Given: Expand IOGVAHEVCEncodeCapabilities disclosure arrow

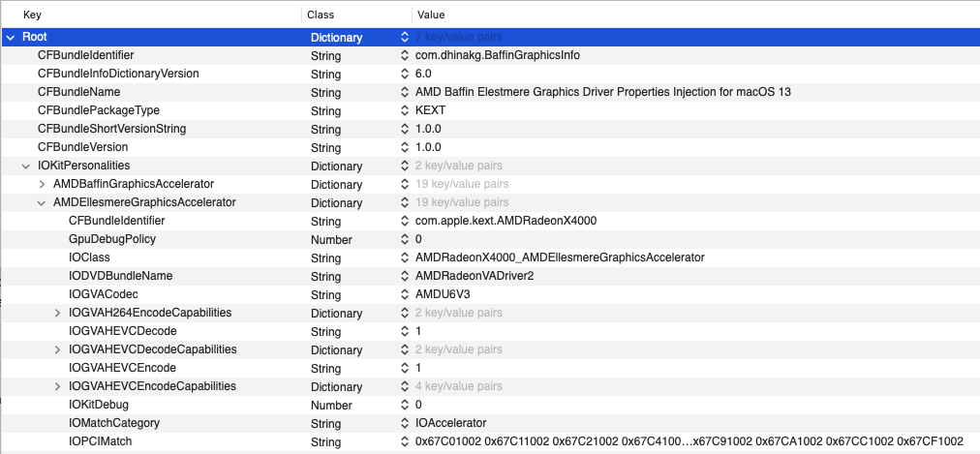Looking at the screenshot, I should (x=57, y=386).
